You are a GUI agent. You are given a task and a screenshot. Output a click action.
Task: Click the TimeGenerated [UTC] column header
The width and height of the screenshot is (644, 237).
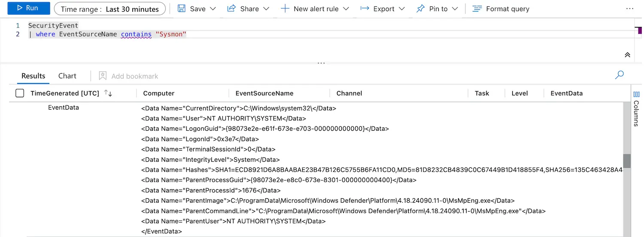pos(65,93)
